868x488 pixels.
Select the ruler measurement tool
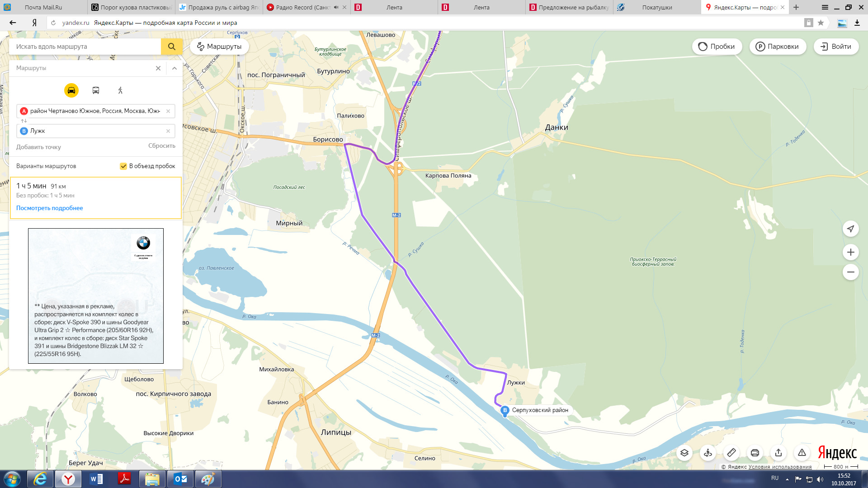(x=731, y=453)
